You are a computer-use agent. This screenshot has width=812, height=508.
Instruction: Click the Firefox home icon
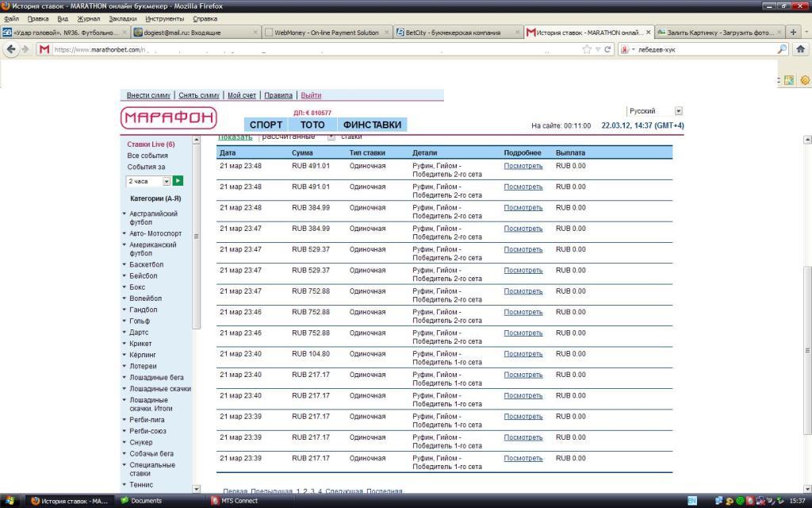[x=800, y=49]
